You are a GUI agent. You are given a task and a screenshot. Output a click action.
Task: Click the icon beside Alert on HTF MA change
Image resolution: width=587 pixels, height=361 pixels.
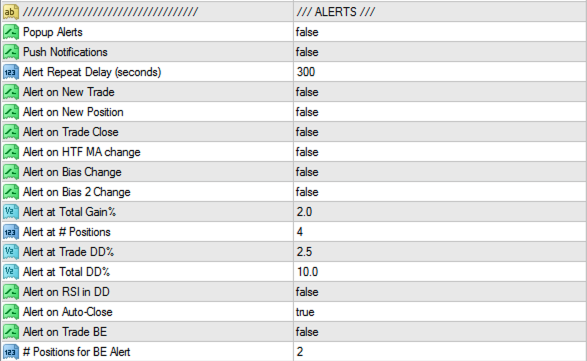tap(10, 152)
